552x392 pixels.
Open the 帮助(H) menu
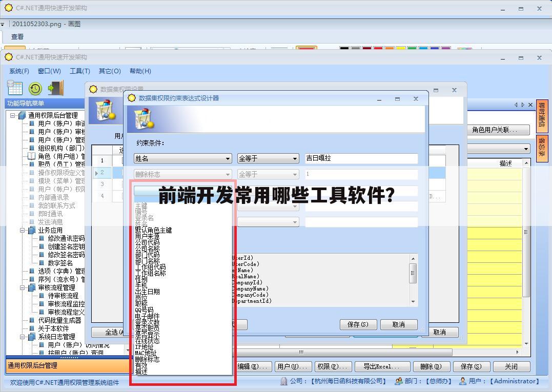140,71
